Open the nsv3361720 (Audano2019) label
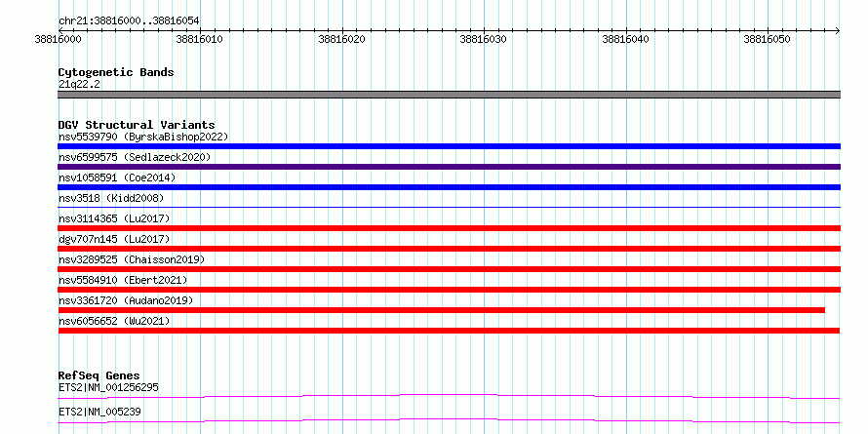The height and width of the screenshot is (434, 868). (x=126, y=300)
